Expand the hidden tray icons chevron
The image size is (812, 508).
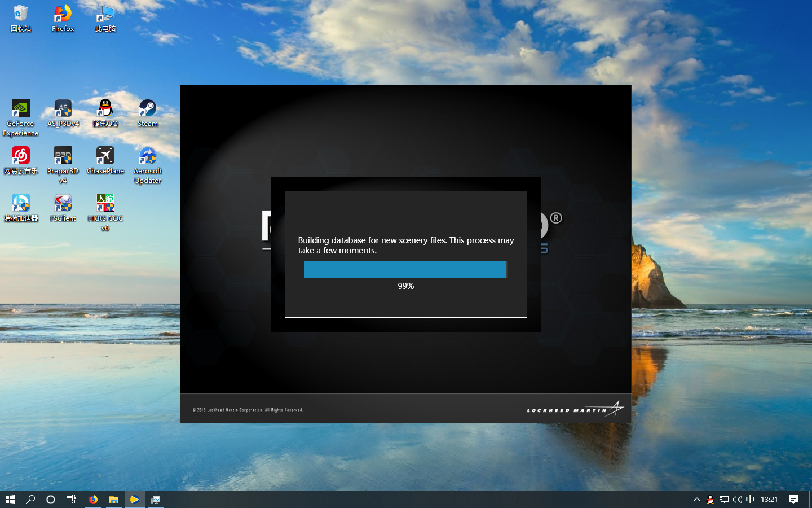click(697, 500)
